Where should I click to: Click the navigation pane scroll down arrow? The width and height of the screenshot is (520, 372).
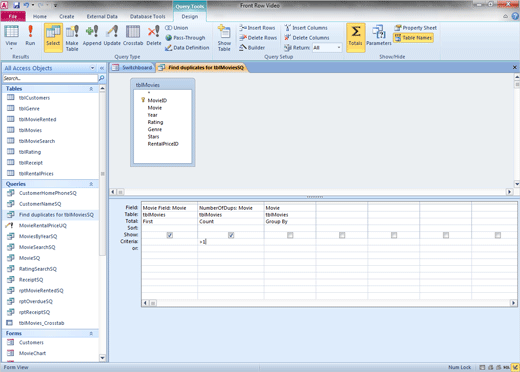pyautogui.click(x=102, y=358)
